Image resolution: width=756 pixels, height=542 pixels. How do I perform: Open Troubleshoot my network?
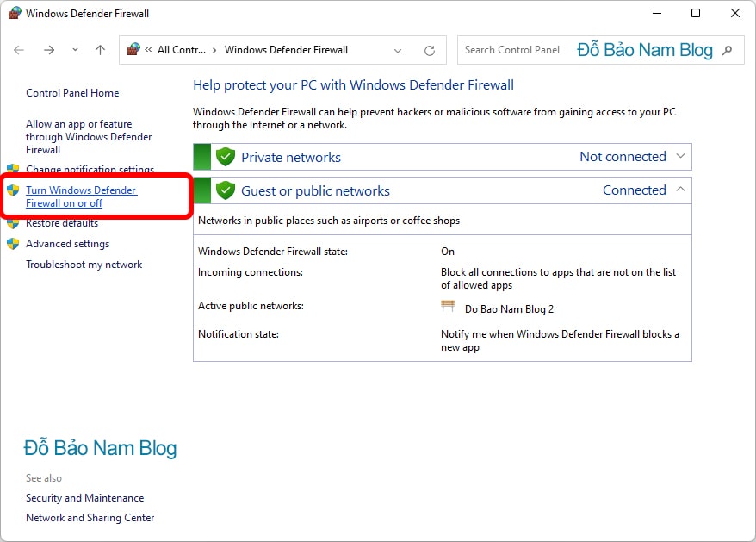click(84, 265)
